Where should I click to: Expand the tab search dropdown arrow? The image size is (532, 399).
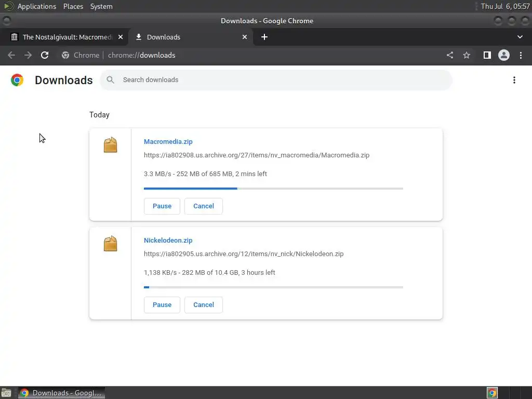point(520,37)
